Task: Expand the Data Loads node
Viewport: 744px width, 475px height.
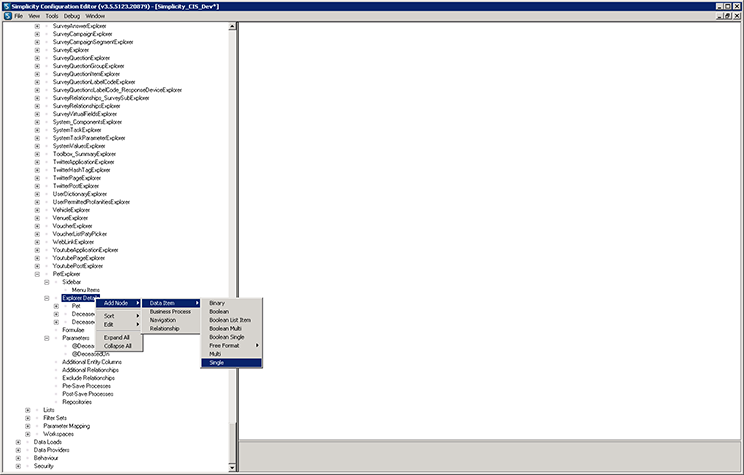Action: coord(18,441)
